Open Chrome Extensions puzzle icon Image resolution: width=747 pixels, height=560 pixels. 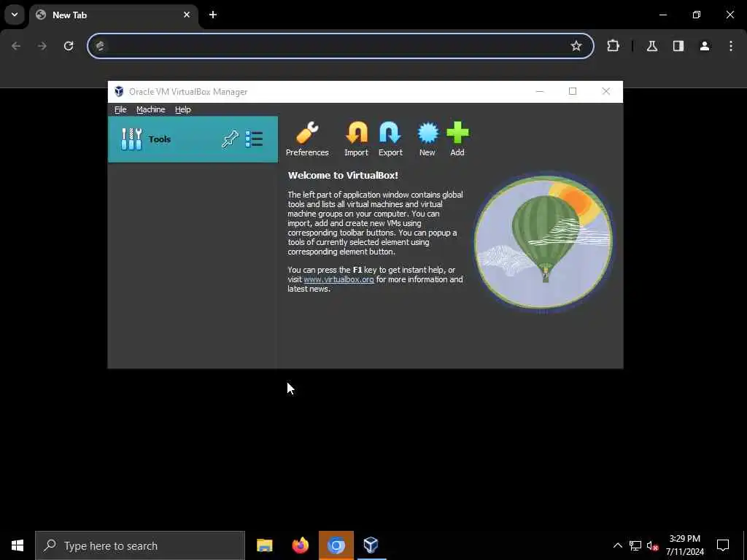(613, 46)
